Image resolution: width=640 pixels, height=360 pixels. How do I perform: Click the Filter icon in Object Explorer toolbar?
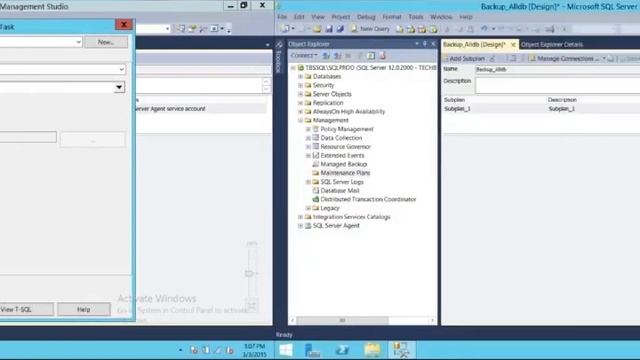[360, 56]
